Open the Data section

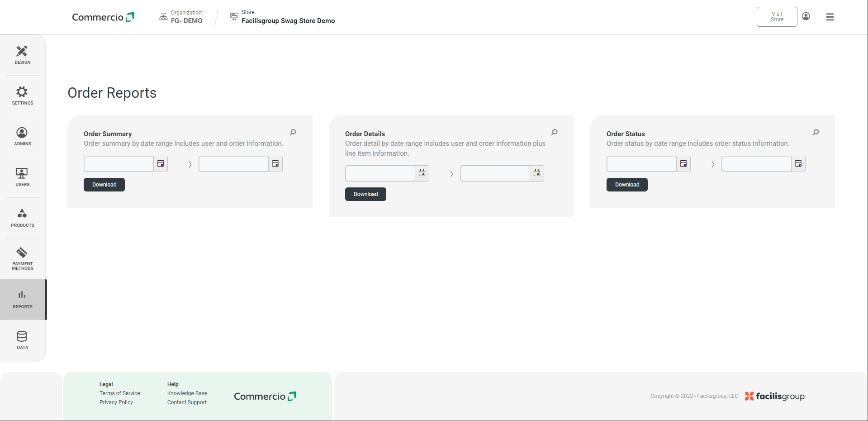tap(23, 340)
